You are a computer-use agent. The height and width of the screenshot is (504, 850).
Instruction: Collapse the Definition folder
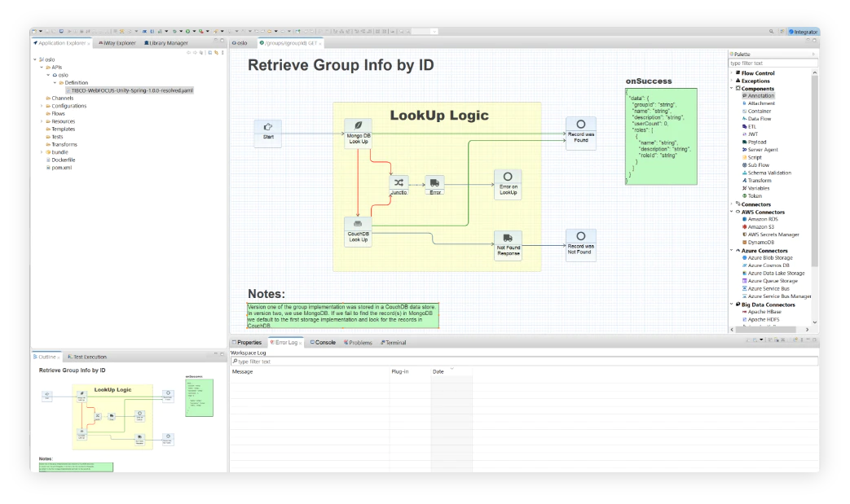pos(55,83)
